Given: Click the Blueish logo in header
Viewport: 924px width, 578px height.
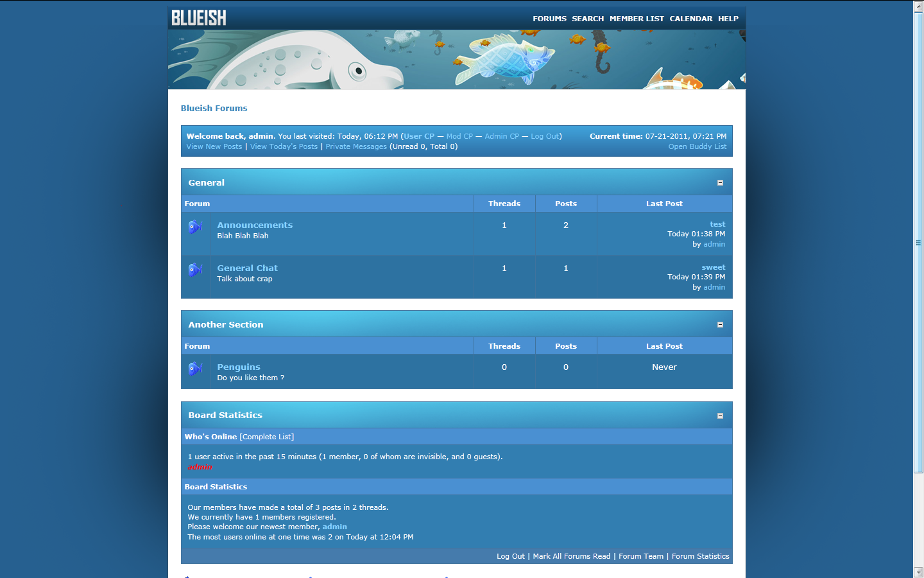Looking at the screenshot, I should point(199,18).
